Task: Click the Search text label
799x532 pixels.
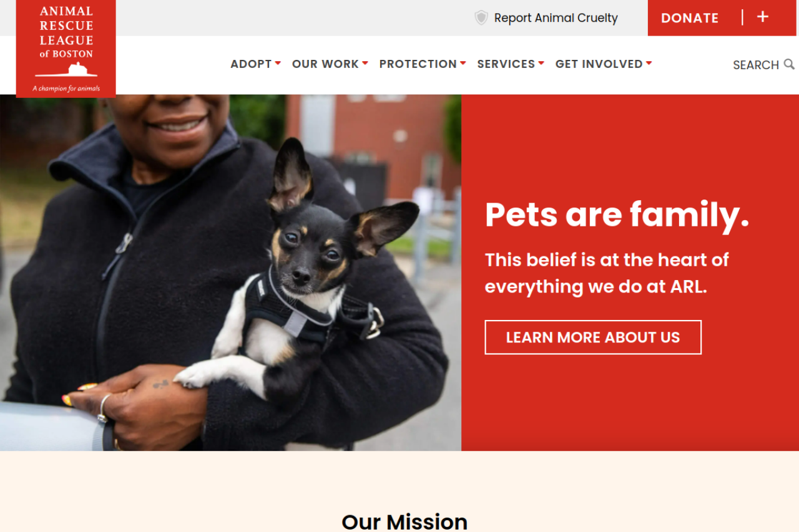Action: pos(755,65)
